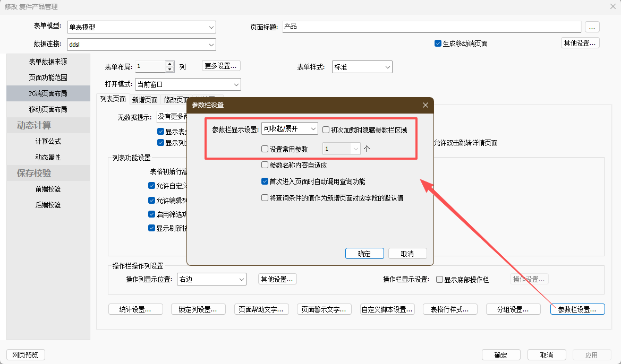Check 参数名称内容自适应 option

click(x=265, y=165)
